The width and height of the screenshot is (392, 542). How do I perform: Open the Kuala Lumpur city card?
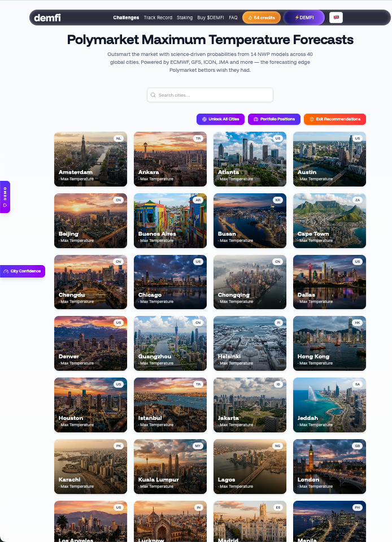(x=170, y=466)
